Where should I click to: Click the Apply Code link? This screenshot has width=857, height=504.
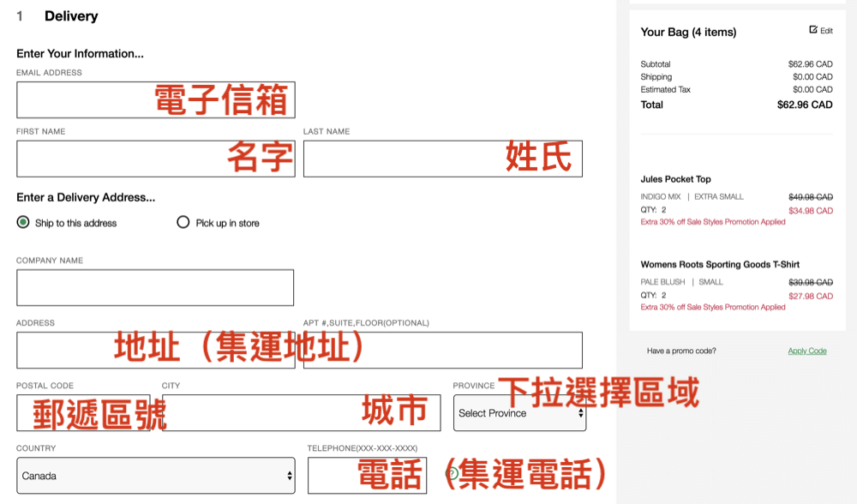807,351
